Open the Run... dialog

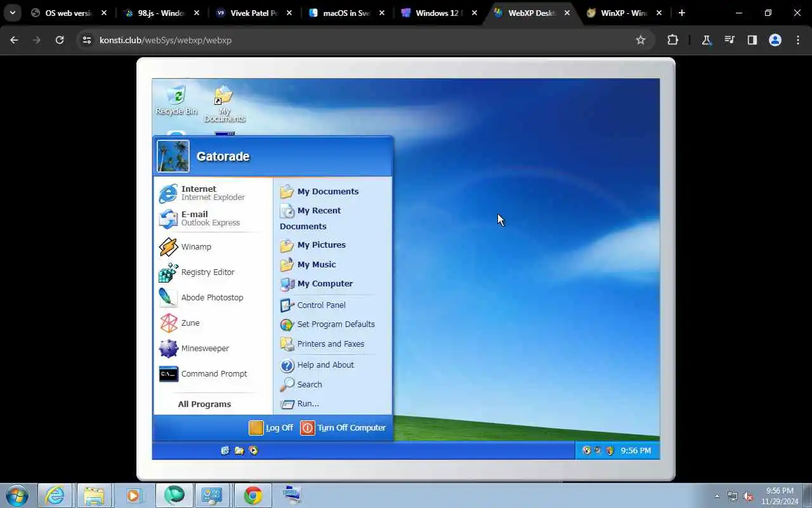[299, 403]
